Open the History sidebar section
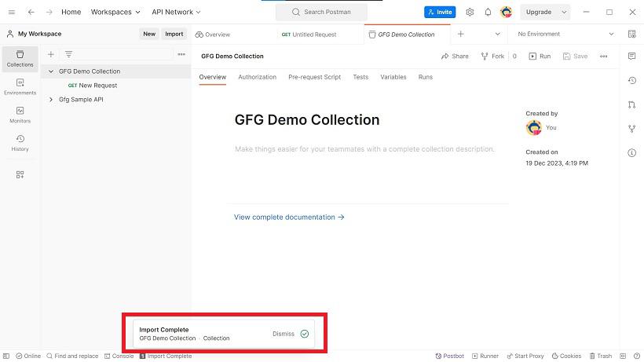Image resolution: width=644 pixels, height=362 pixels. tap(20, 143)
